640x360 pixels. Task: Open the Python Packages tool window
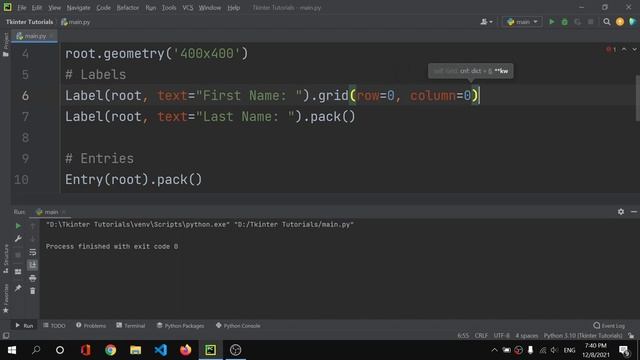pos(180,326)
